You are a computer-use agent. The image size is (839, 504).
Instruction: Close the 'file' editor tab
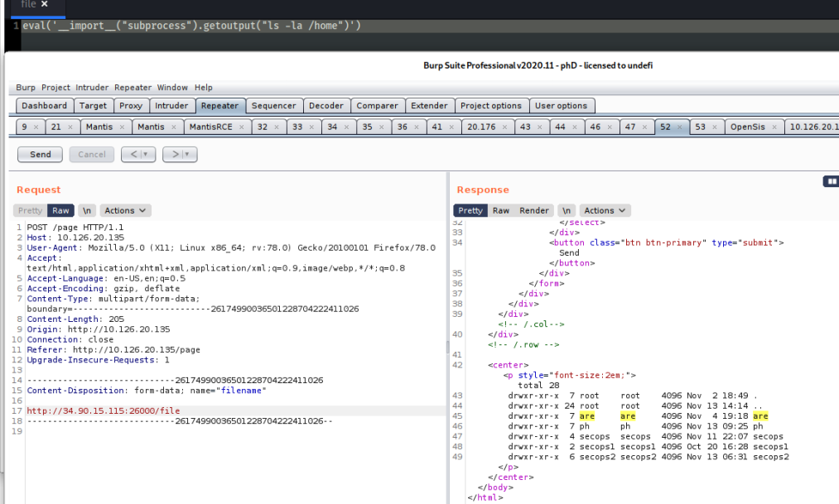(45, 4)
